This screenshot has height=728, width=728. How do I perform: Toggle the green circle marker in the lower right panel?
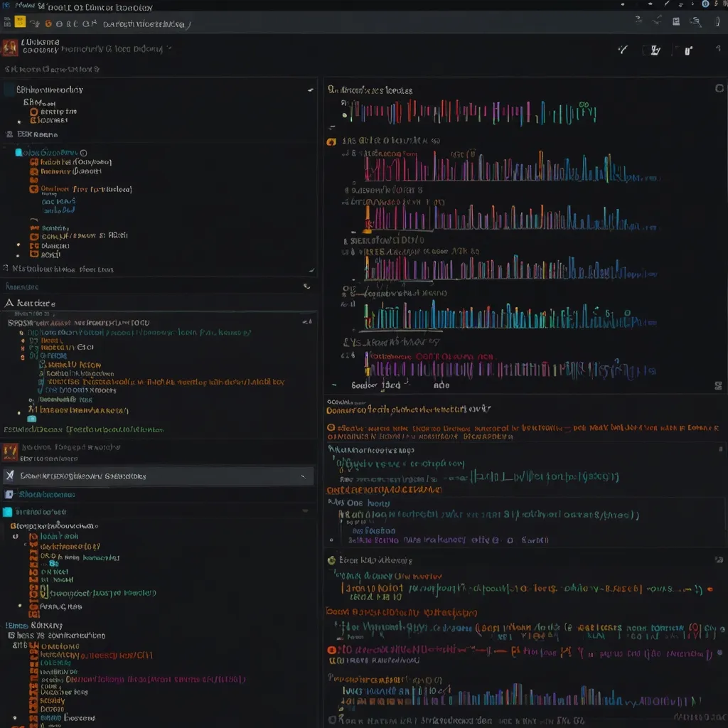pyautogui.click(x=331, y=560)
